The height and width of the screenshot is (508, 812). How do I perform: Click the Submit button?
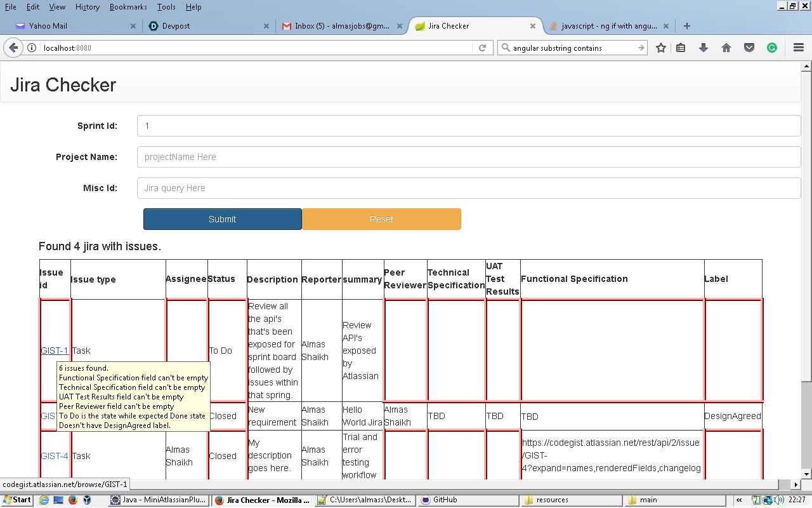222,219
